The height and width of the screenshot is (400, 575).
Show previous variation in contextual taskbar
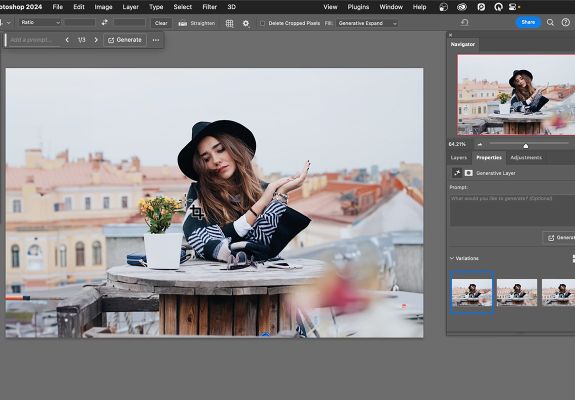pyautogui.click(x=67, y=40)
